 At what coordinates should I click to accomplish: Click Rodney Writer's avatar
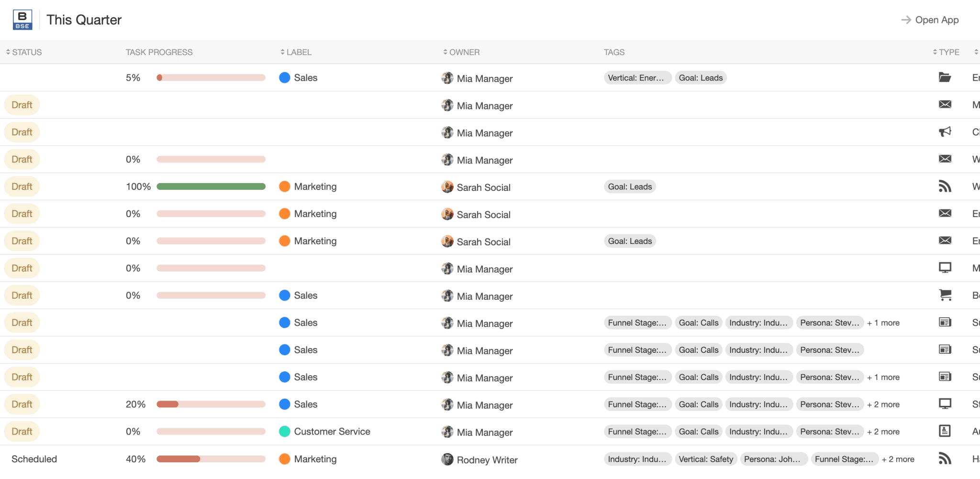[x=447, y=459]
